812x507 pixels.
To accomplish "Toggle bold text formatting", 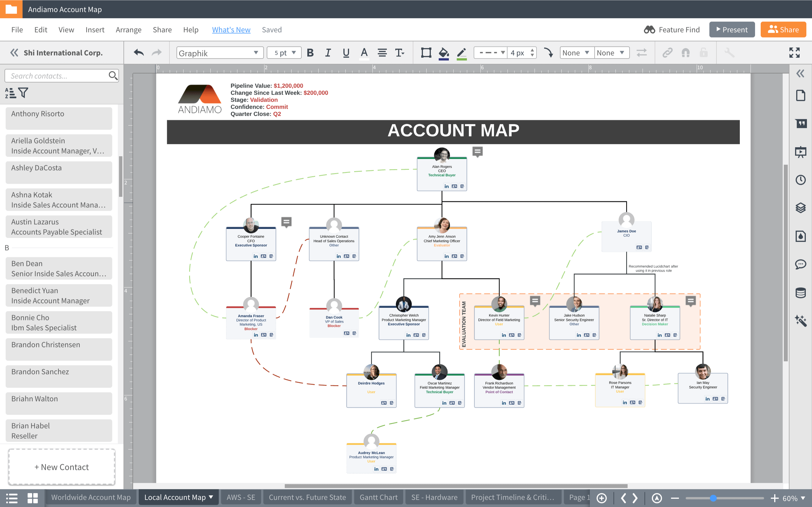I will point(310,53).
